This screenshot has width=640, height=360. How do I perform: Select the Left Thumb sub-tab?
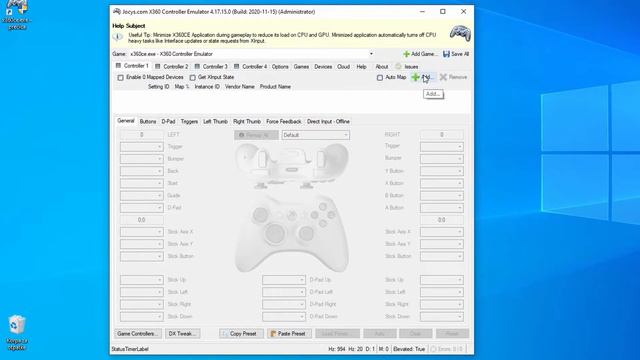coord(216,122)
